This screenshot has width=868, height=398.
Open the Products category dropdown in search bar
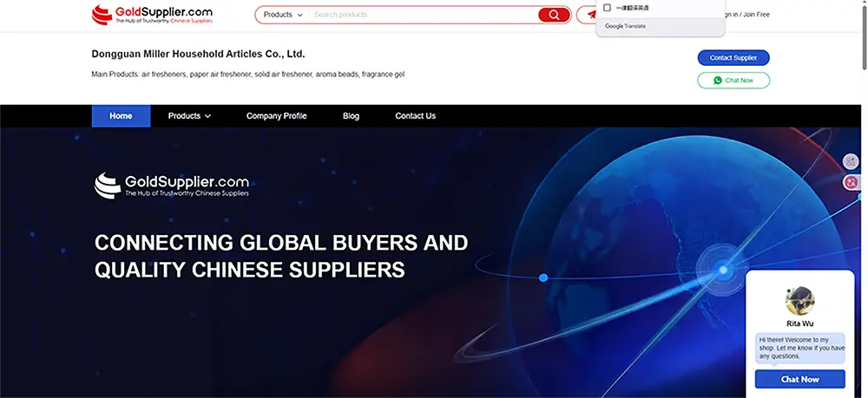pyautogui.click(x=283, y=15)
